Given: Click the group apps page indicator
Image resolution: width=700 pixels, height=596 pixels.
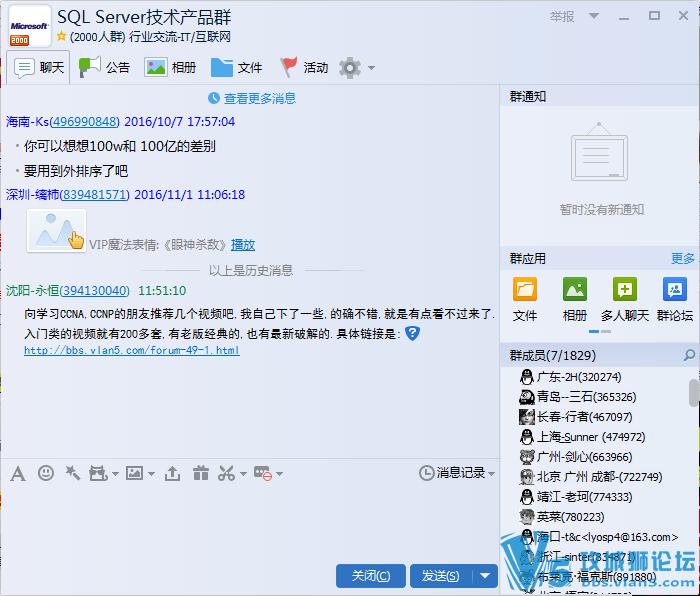Looking at the screenshot, I should 600,332.
